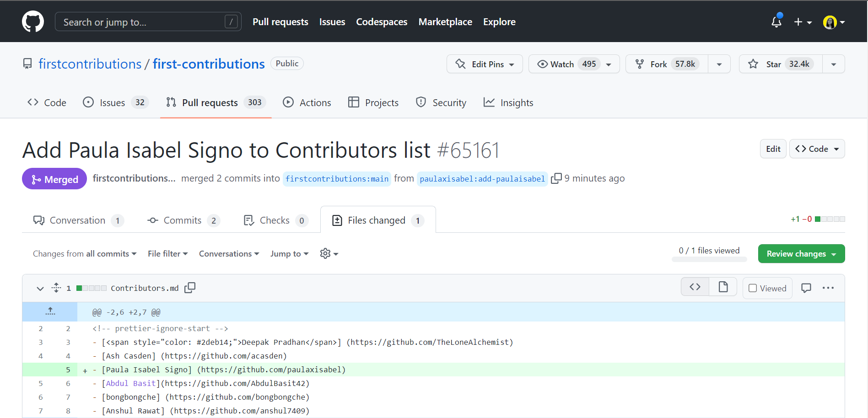Open Pull requests in top navigation
This screenshot has width=868, height=418.
click(x=280, y=21)
